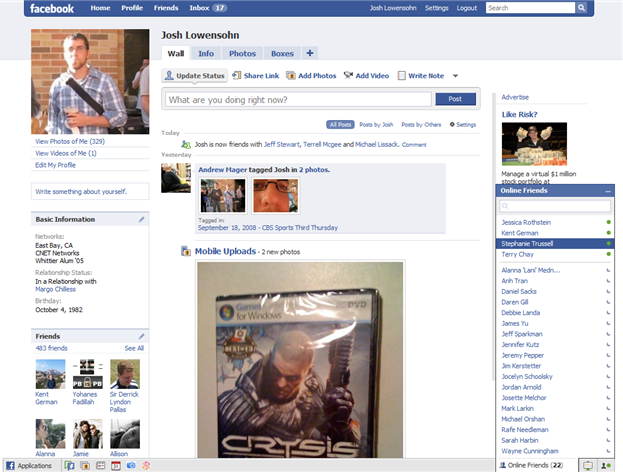Open the Applications menu in bottom bar
The image size is (623, 472).
(28, 465)
